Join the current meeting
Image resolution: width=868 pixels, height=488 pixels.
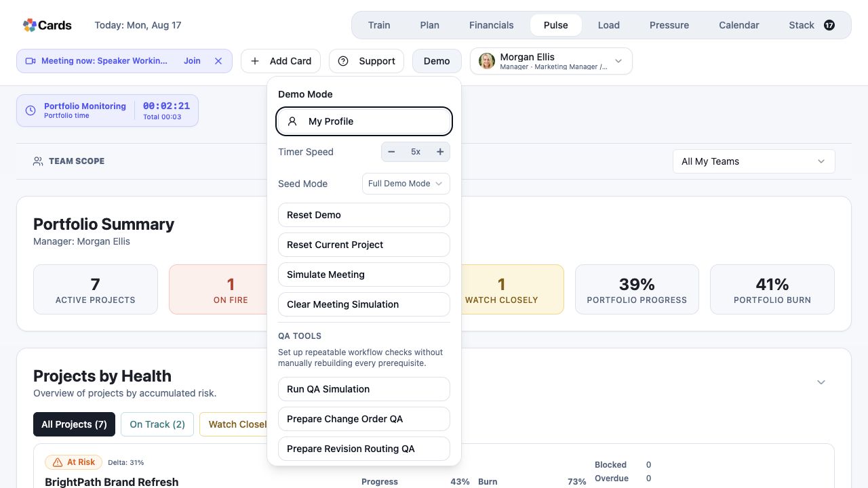click(192, 61)
